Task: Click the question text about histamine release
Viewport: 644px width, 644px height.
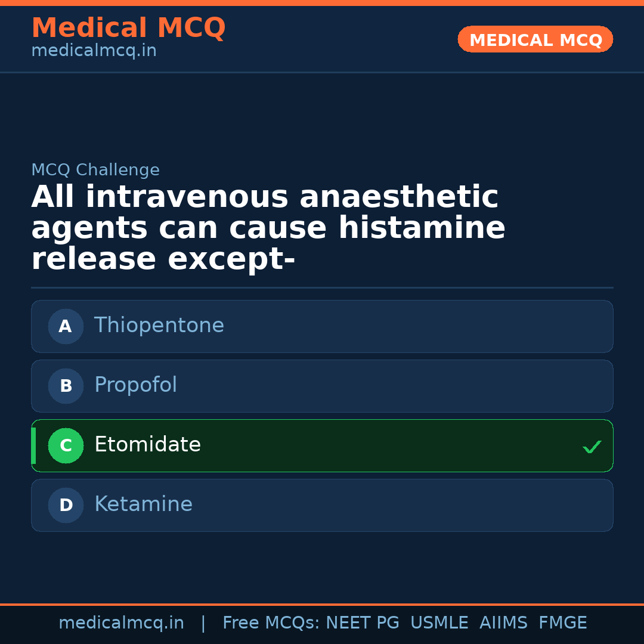Action: [268, 228]
